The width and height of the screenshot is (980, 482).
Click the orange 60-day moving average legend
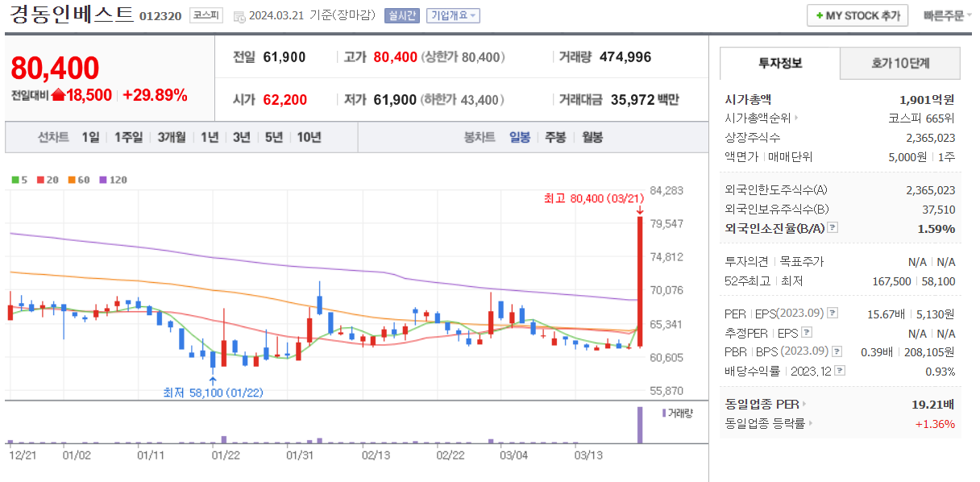pos(78,180)
